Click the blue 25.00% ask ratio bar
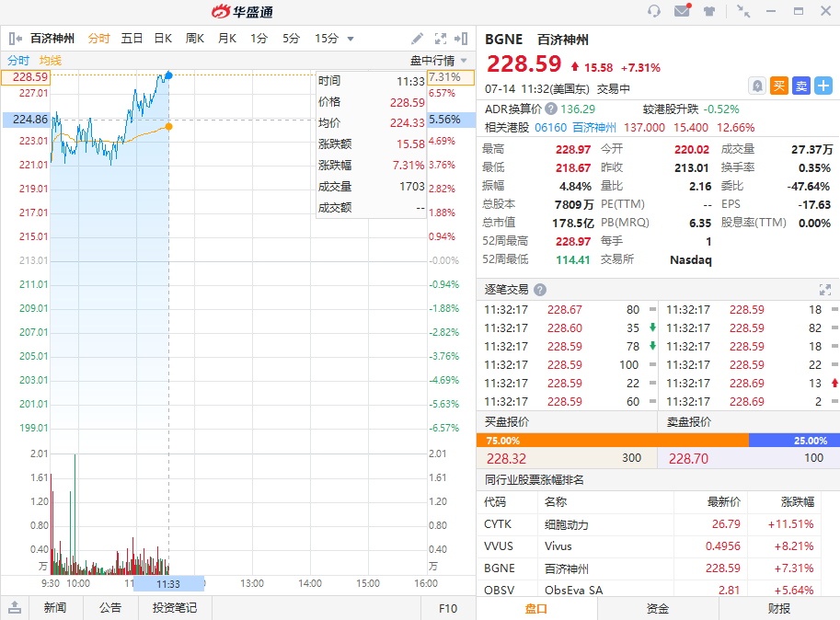840x620 pixels. (794, 441)
